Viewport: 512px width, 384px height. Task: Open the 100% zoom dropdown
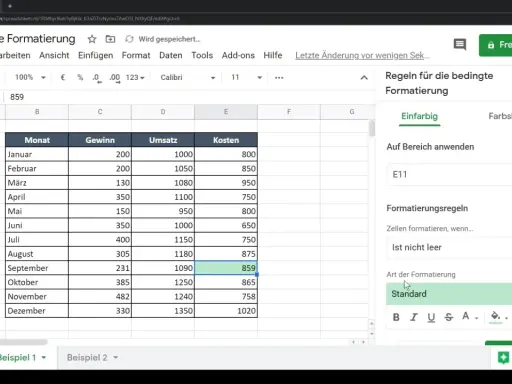(x=30, y=77)
